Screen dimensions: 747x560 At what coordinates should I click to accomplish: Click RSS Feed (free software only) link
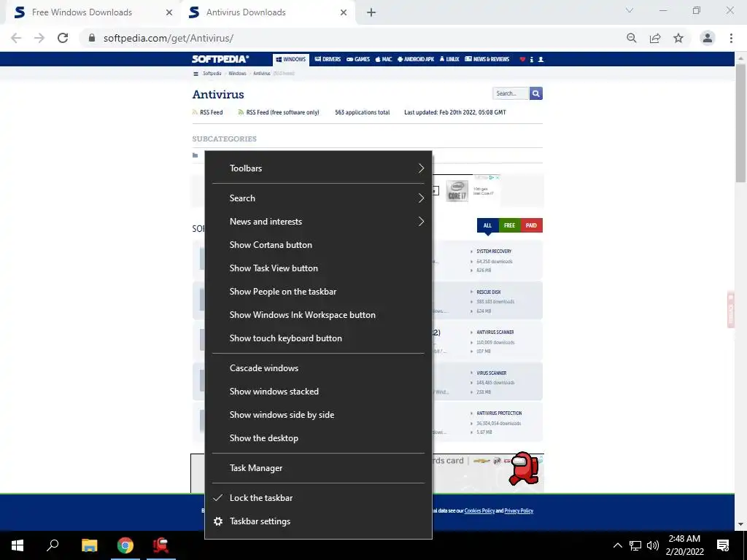click(x=279, y=112)
